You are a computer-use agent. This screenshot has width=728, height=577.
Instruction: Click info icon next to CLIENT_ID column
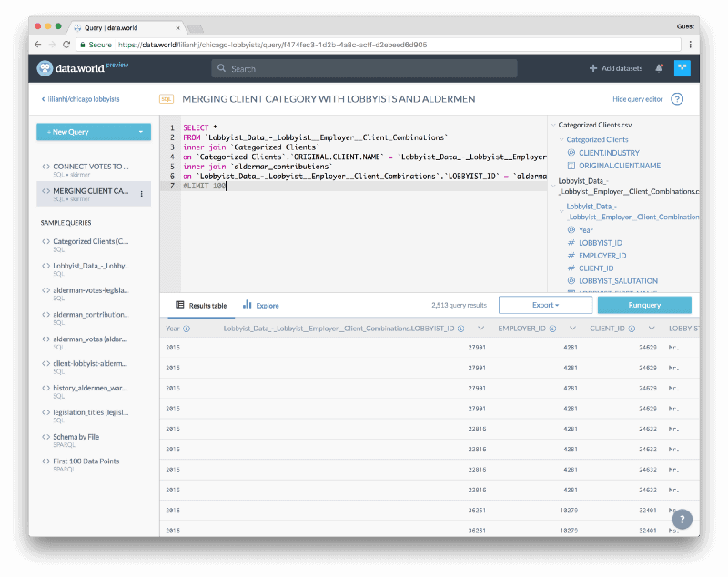click(x=632, y=329)
